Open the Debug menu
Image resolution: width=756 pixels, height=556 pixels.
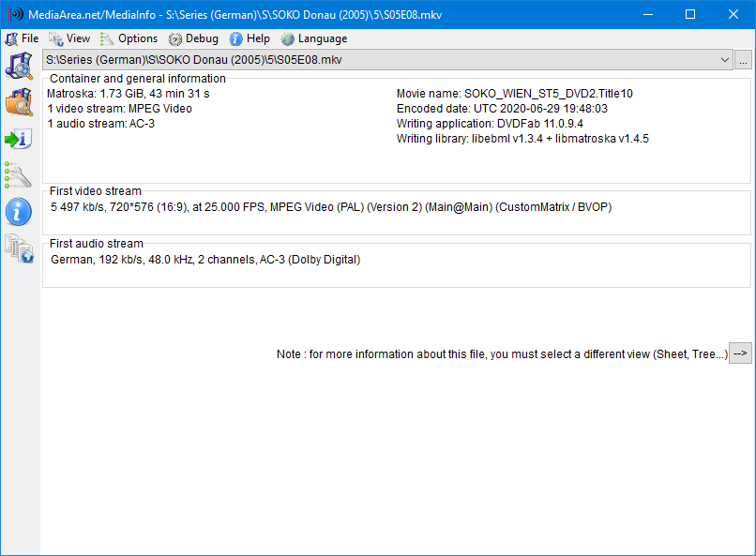coord(193,38)
